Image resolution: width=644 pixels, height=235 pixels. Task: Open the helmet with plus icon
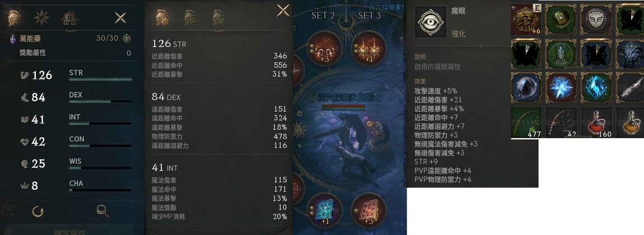tap(190, 18)
